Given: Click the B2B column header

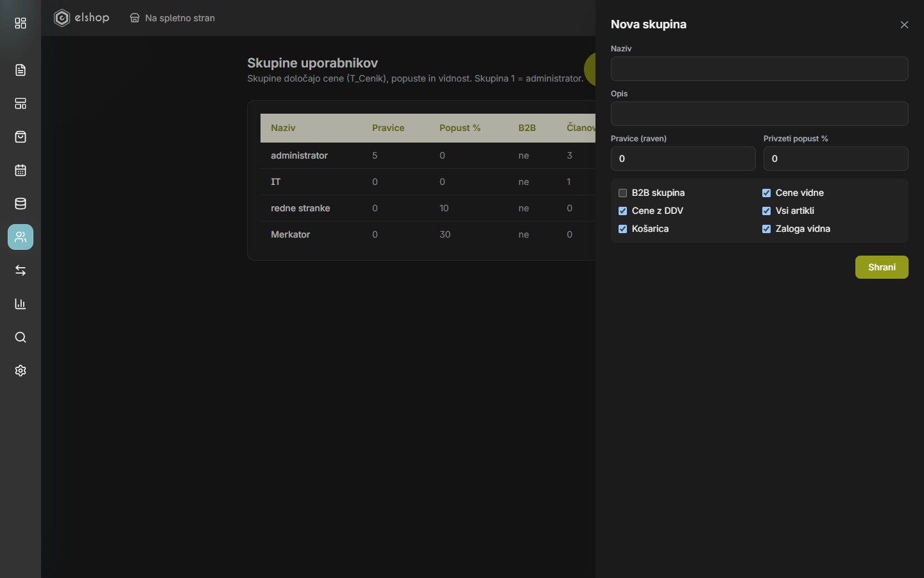Looking at the screenshot, I should (527, 128).
